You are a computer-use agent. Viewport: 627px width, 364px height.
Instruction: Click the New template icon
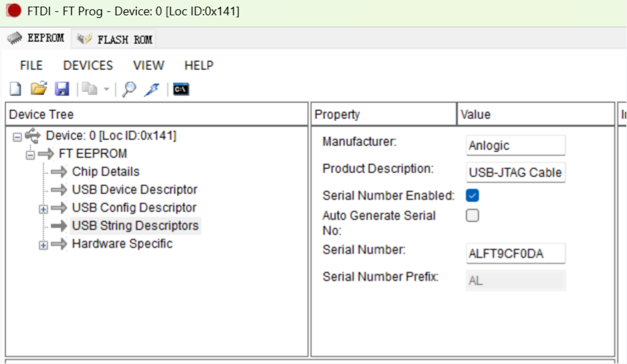point(15,89)
